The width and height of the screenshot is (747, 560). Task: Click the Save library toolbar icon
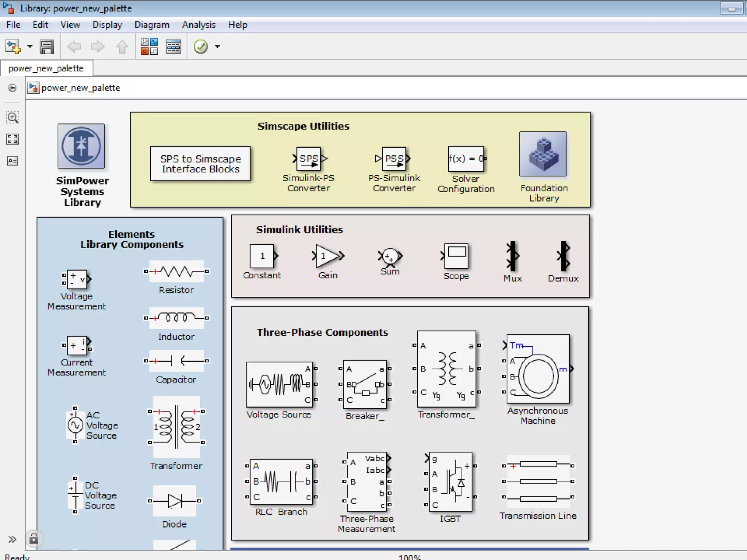point(47,47)
